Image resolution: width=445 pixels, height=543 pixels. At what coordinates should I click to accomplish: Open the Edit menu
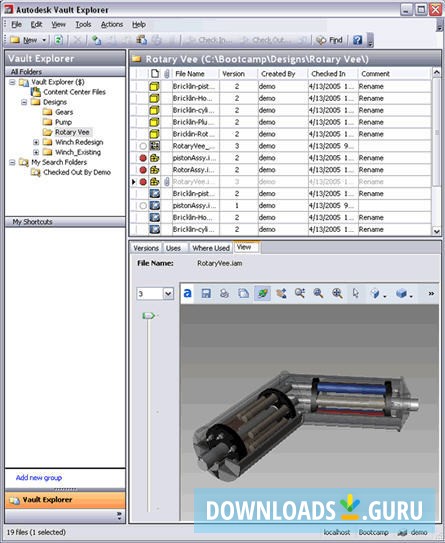pyautogui.click(x=36, y=24)
